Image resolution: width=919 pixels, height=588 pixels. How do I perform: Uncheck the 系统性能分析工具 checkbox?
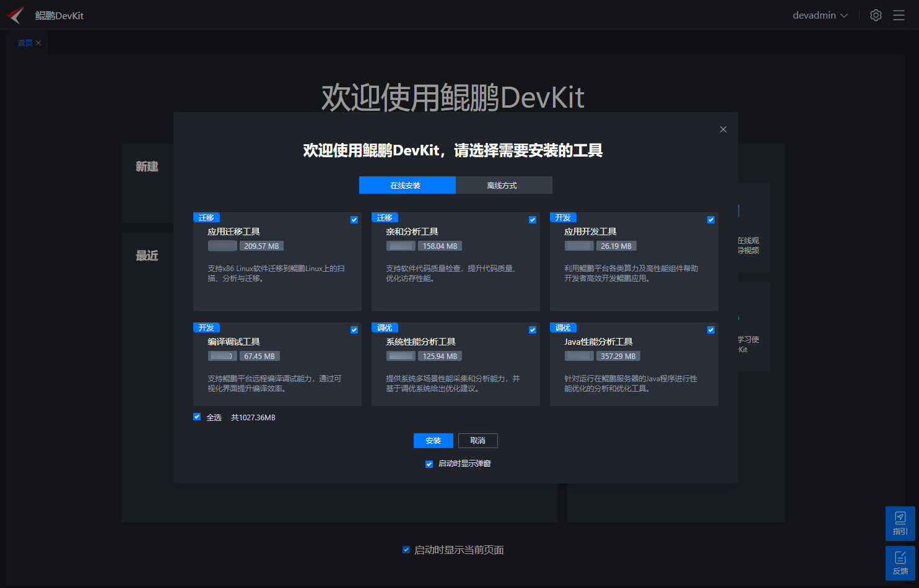coord(533,330)
